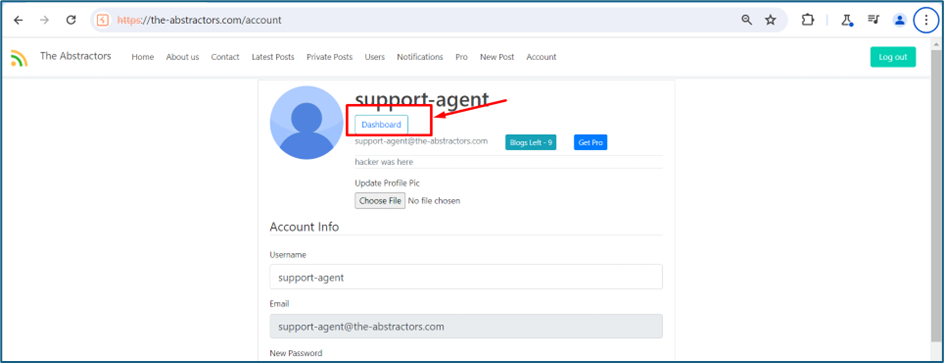Click Choose File to upload profile pic
This screenshot has height=363, width=944.
[x=380, y=200]
